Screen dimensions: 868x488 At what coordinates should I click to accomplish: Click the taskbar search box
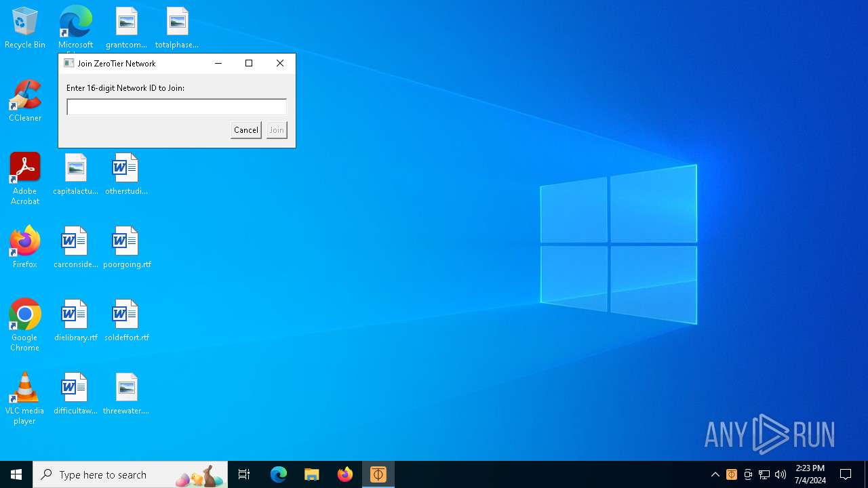(x=130, y=474)
